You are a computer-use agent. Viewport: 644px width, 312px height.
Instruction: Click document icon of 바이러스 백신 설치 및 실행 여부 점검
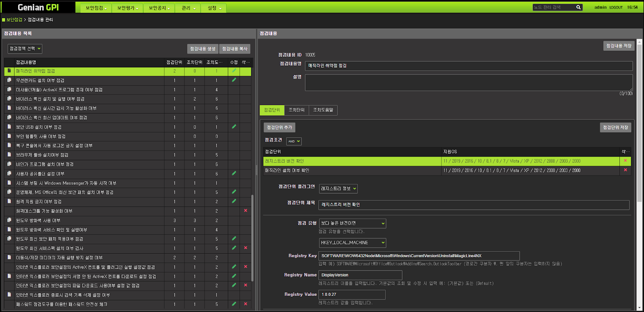coord(9,99)
